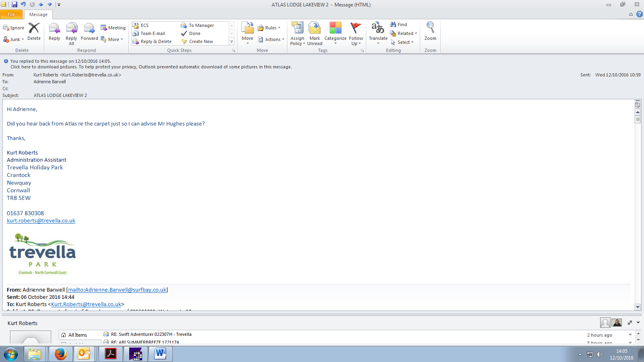This screenshot has height=362, width=644.
Task: Choose Reply All
Action: tap(71, 34)
